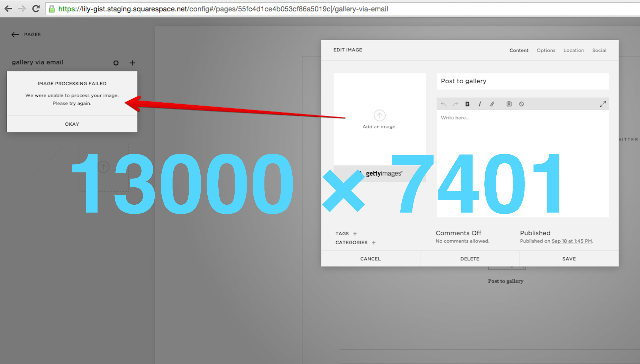Expand the text editor to fullscreen

pos(603,104)
